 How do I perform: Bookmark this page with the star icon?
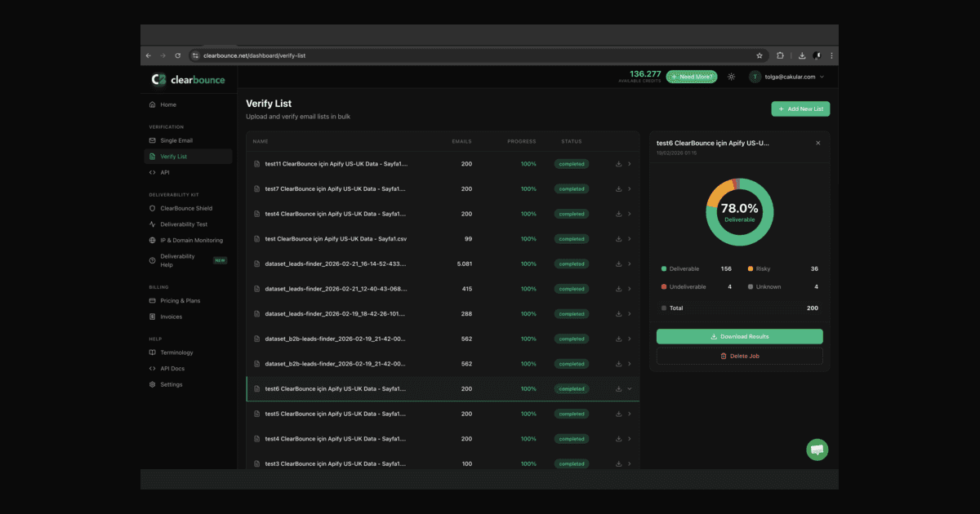point(759,55)
